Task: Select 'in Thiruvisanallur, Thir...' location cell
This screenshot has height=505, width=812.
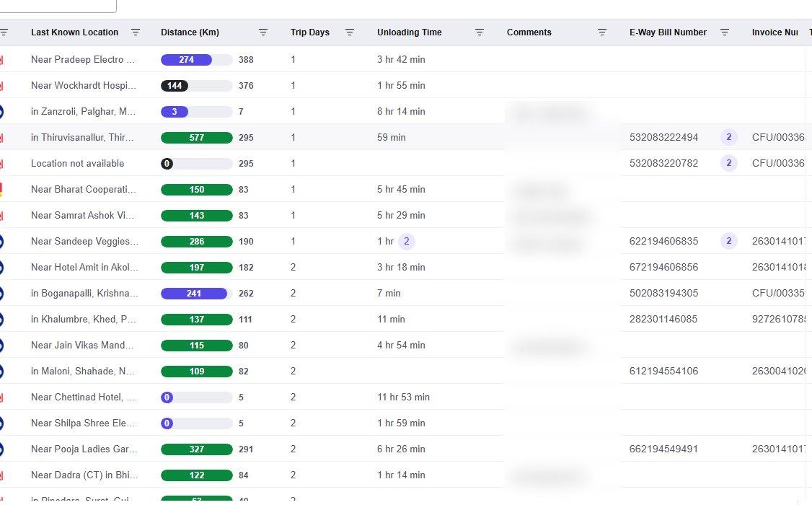Action: tap(82, 137)
